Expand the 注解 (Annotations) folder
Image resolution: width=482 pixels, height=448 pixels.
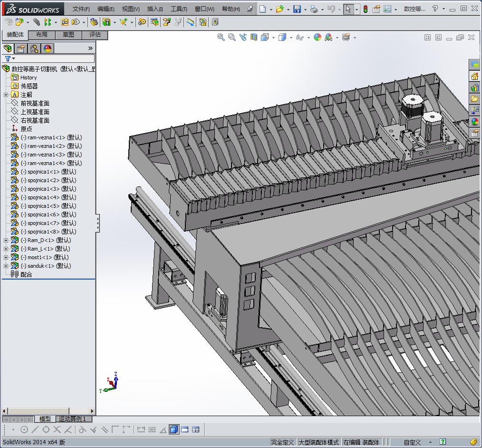tap(6, 95)
